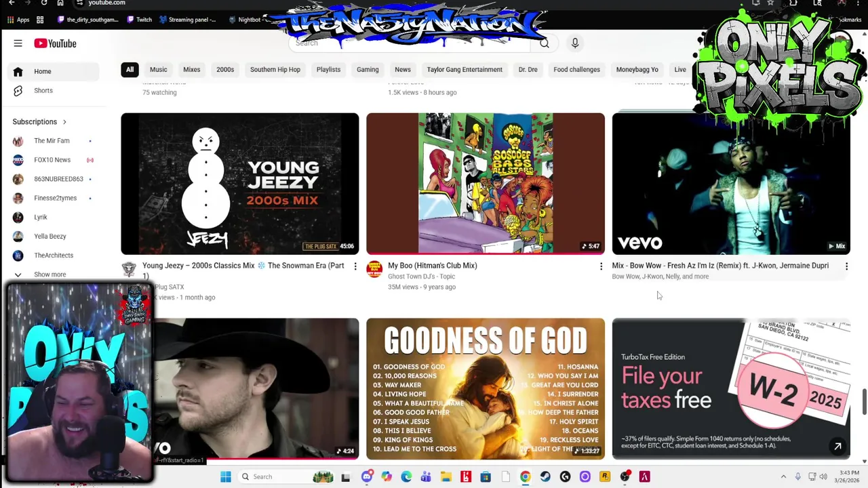Open the Windows Start menu
868x488 pixels.
coord(226,476)
